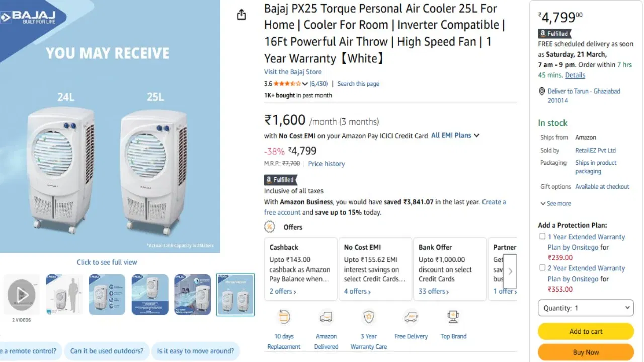Click the Amazon Delivered icon
Screen dimensions: 644x362
(326, 316)
